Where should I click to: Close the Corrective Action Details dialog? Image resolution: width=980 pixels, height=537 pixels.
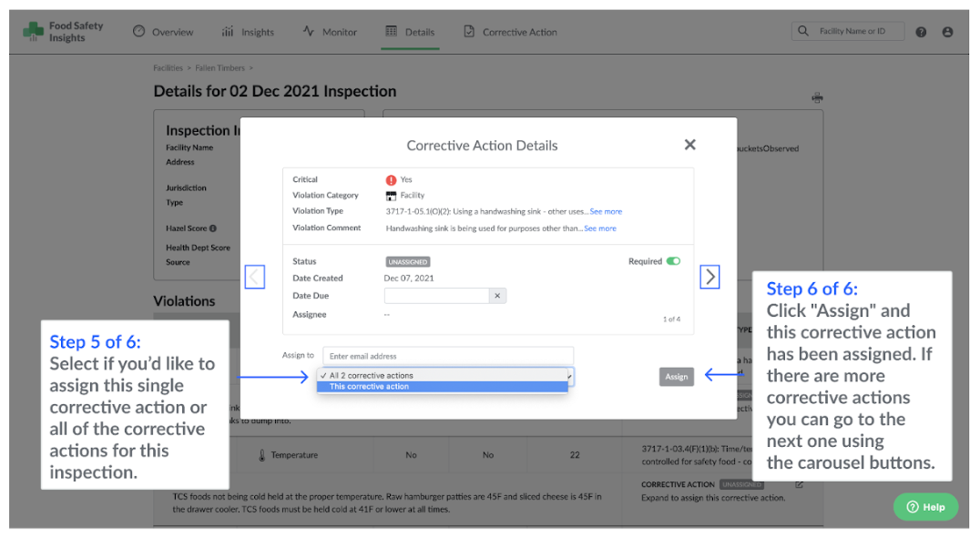point(689,145)
